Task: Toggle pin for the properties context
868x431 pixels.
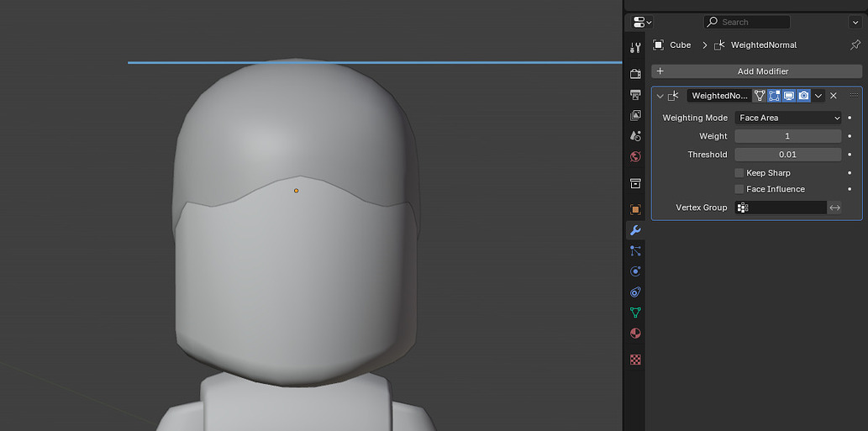Action: tap(855, 45)
